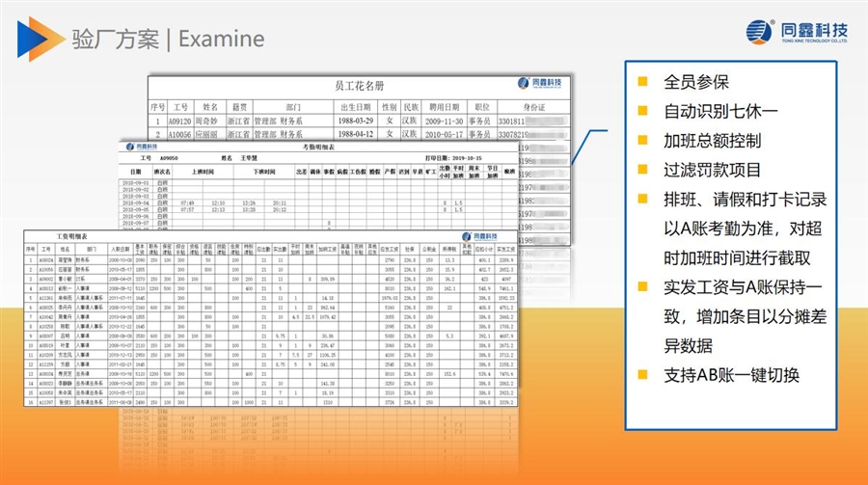Click the small 同鑫科技 logo on 工资明细表 sheet
868x485 pixels.
click(484, 236)
